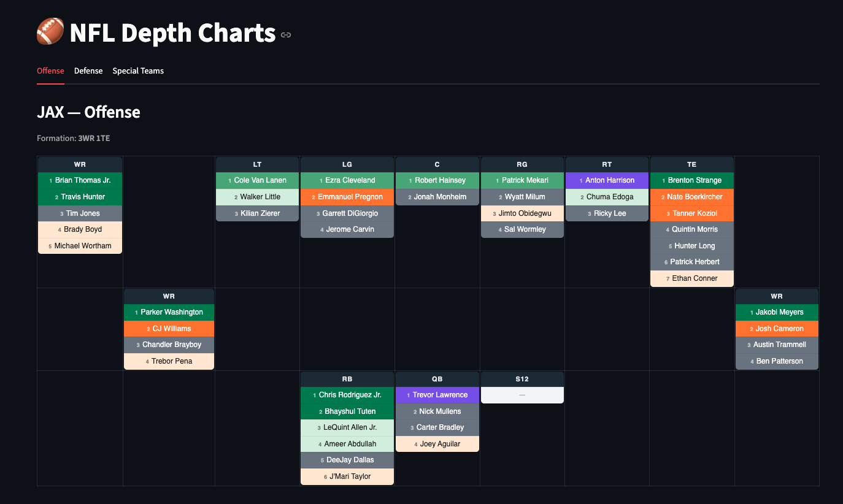
Task: Click Emmanuel Pregnon orange row
Action: pyautogui.click(x=347, y=197)
